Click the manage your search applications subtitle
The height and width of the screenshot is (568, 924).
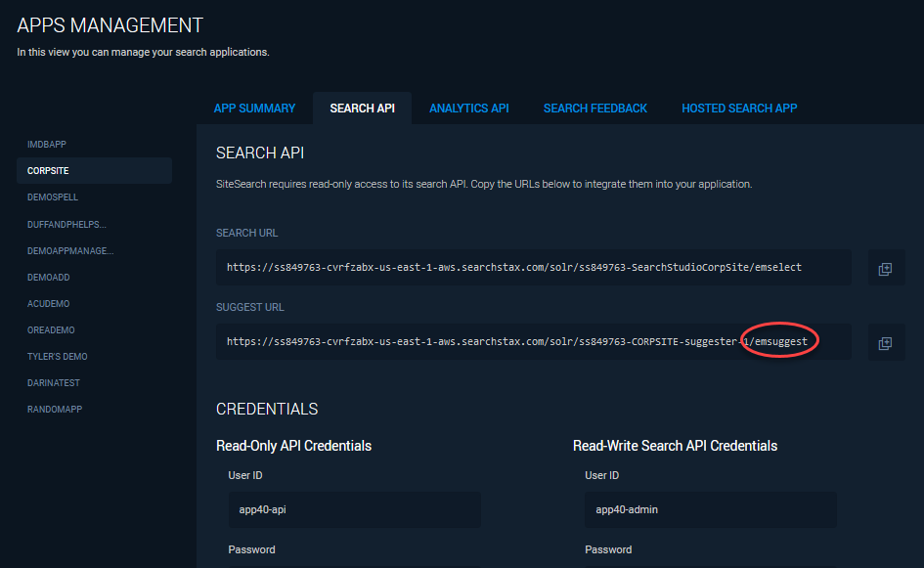pyautogui.click(x=143, y=53)
